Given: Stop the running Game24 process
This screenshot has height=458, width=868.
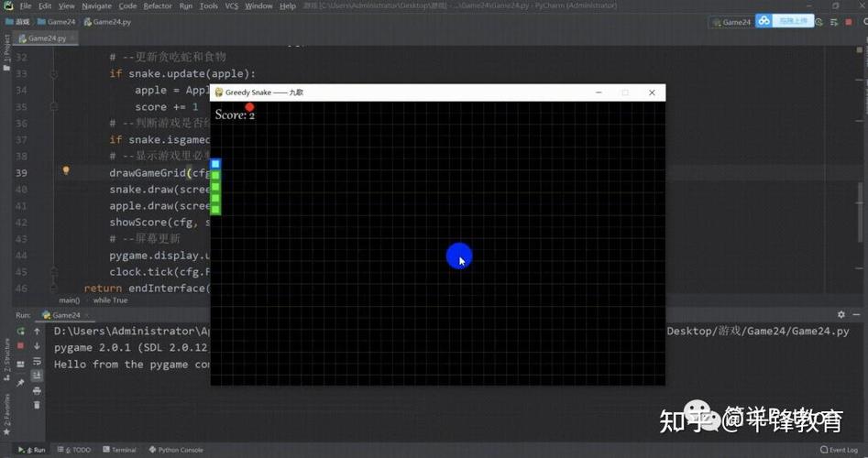Looking at the screenshot, I should (20, 345).
